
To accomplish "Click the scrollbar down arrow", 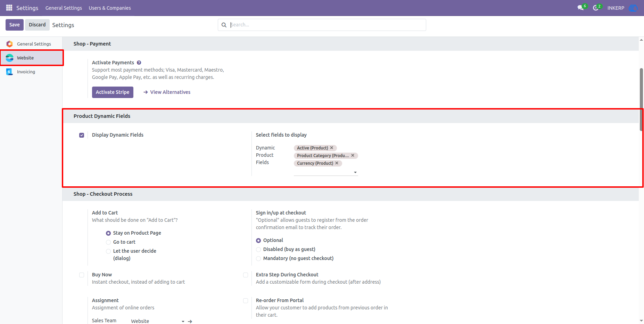I will (641, 321).
